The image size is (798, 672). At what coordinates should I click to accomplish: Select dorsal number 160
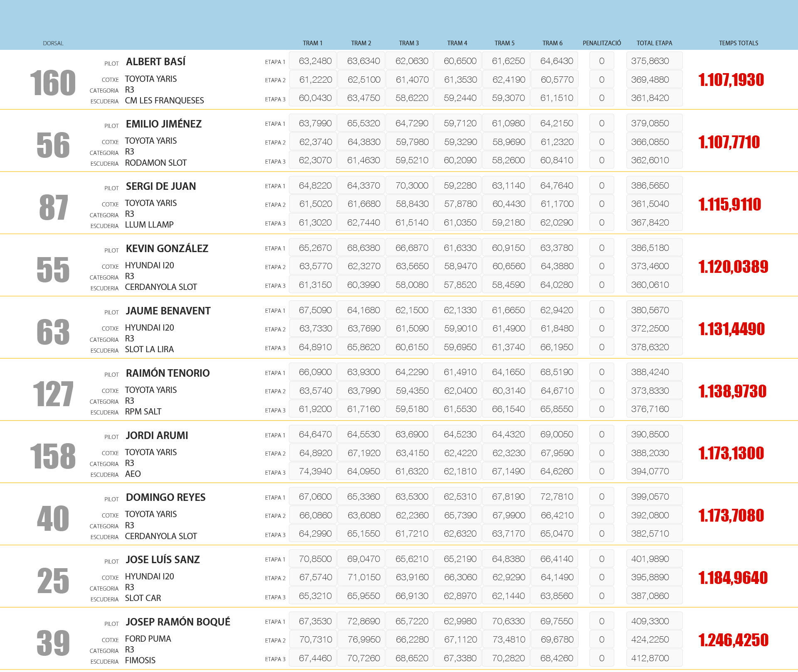53,83
